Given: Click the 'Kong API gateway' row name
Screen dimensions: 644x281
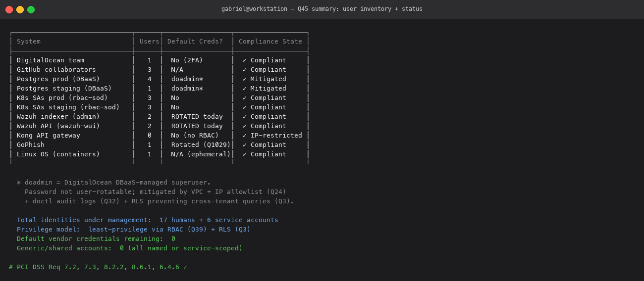Looking at the screenshot, I should coord(49,136).
